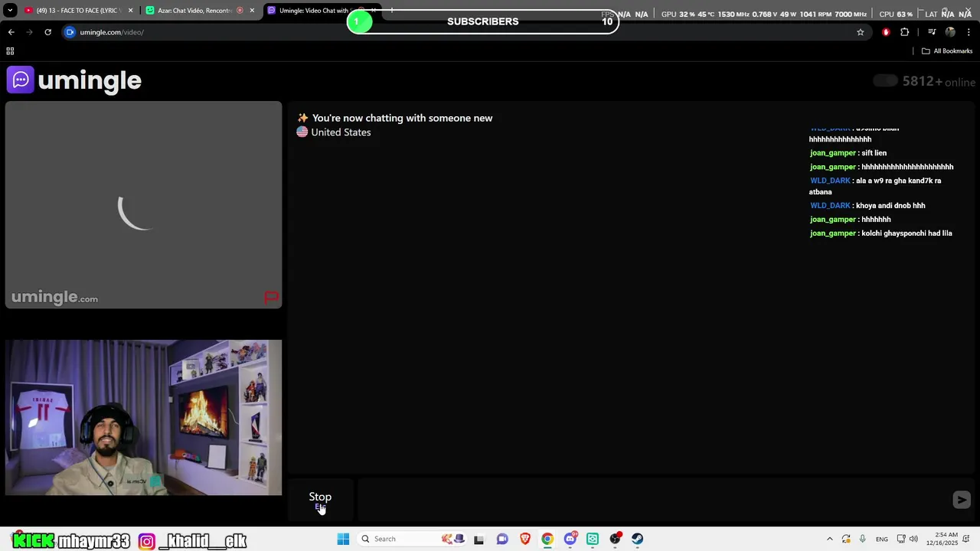The width and height of the screenshot is (980, 551).
Task: Click the ENG language indicator
Action: tap(882, 539)
